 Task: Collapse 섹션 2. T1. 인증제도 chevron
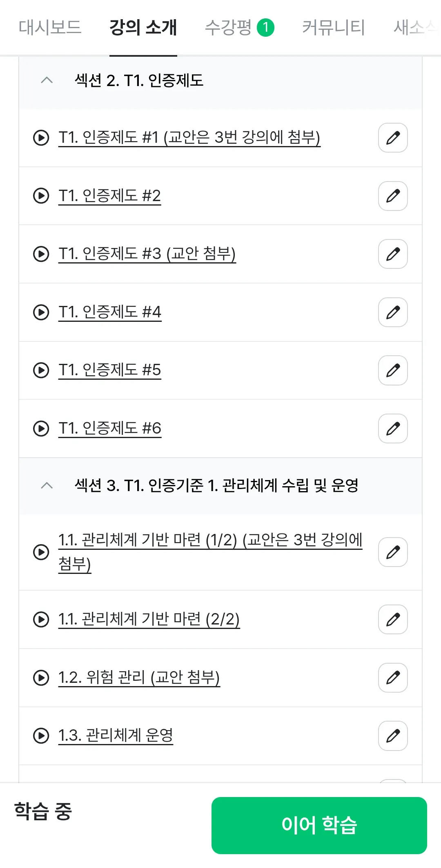47,80
